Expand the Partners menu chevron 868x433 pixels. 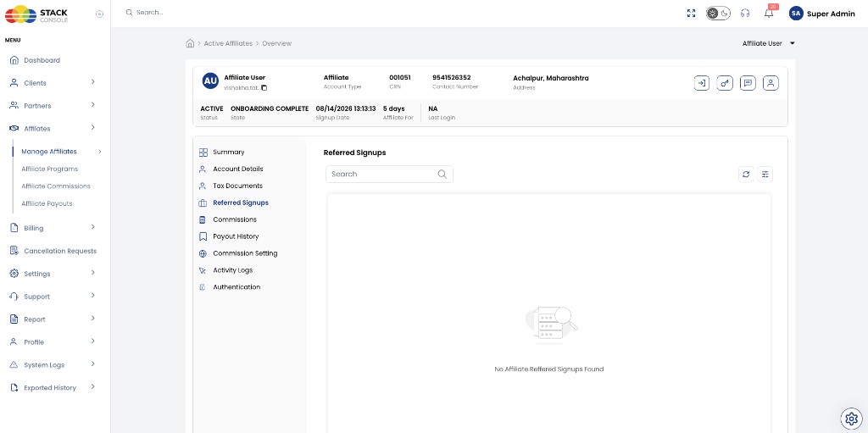(93, 105)
